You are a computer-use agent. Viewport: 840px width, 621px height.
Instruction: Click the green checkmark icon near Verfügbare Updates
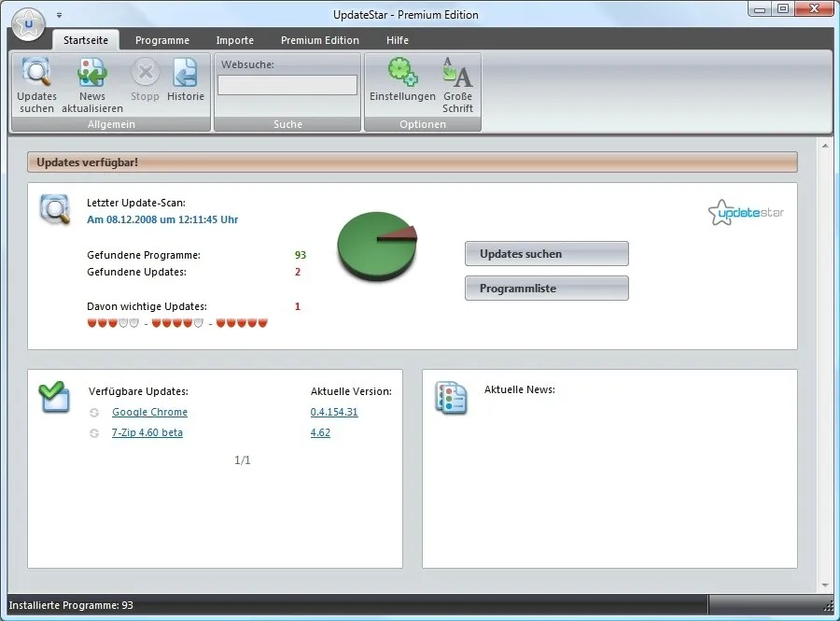pos(53,397)
